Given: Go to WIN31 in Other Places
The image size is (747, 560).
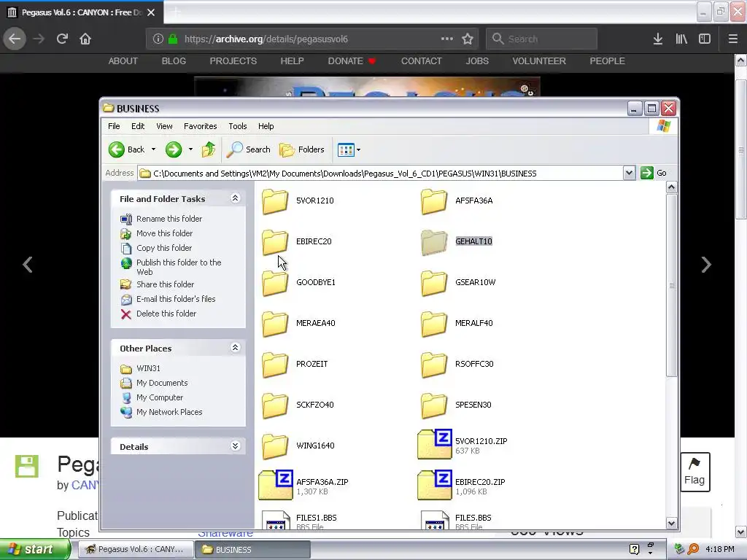Looking at the screenshot, I should (148, 368).
